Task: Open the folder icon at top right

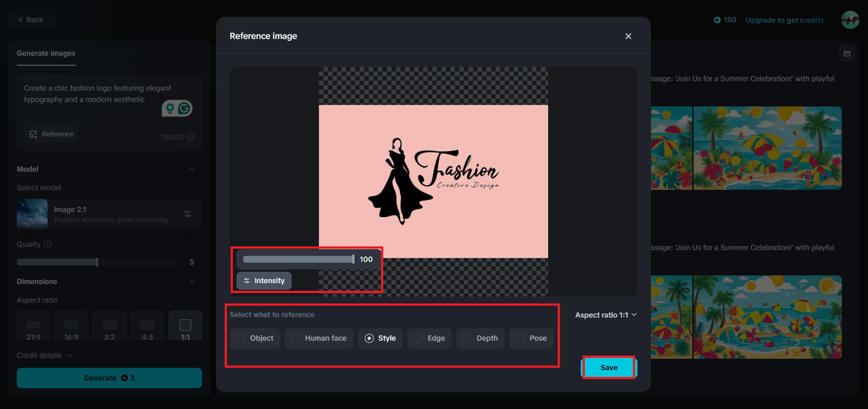Action: pos(846,53)
